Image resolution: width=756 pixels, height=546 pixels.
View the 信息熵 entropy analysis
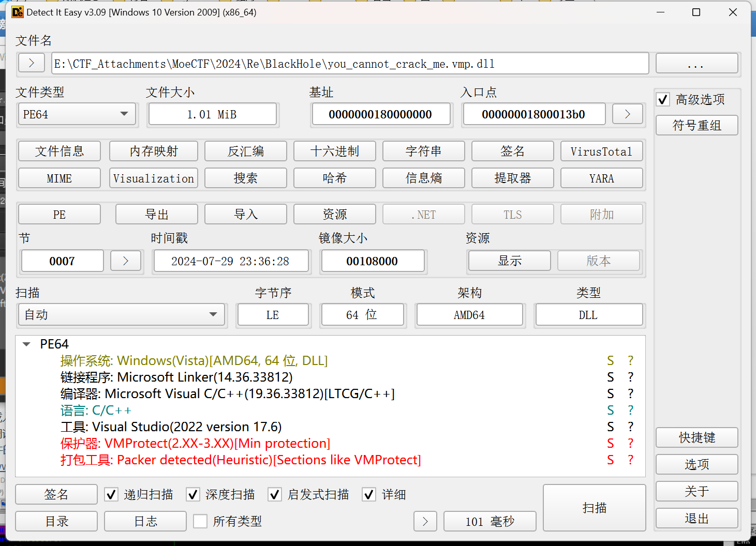click(x=423, y=178)
